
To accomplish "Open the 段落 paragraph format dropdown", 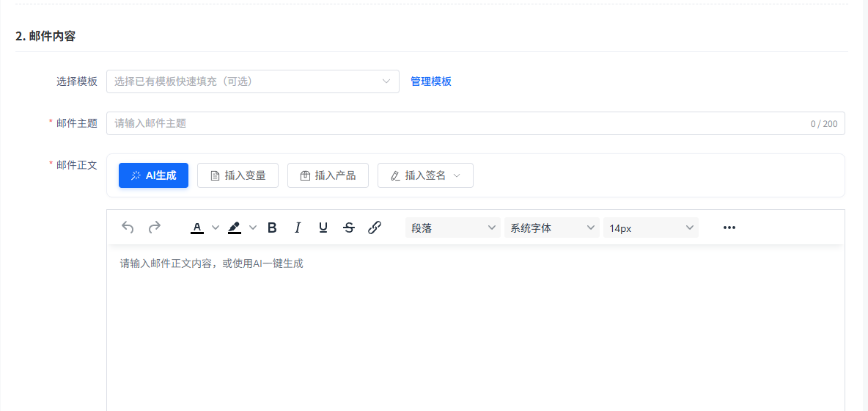I will point(453,228).
